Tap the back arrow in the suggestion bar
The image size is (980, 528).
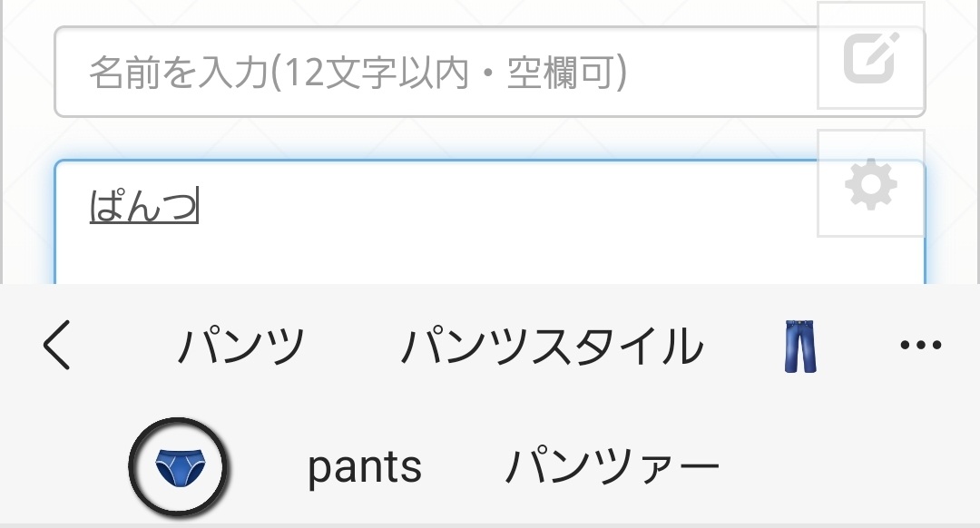(x=56, y=347)
